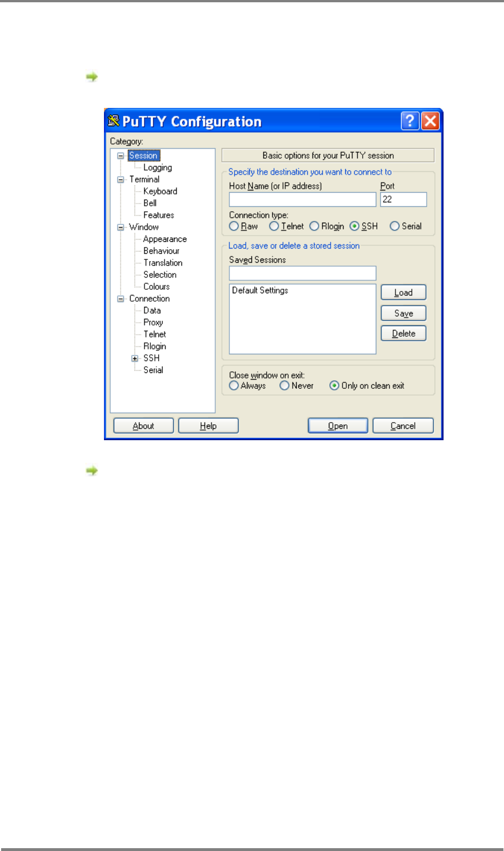The width and height of the screenshot is (504, 851).
Task: Open the Keyboard settings category
Action: (x=160, y=191)
